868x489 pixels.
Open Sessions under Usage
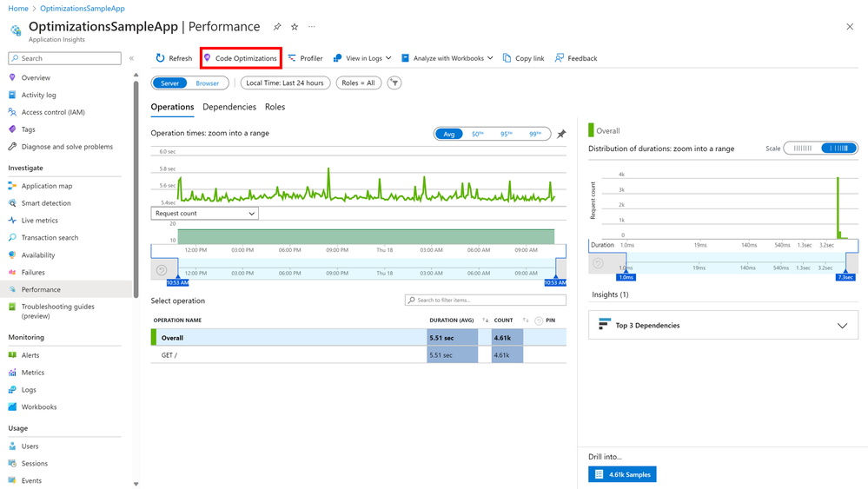pos(35,463)
